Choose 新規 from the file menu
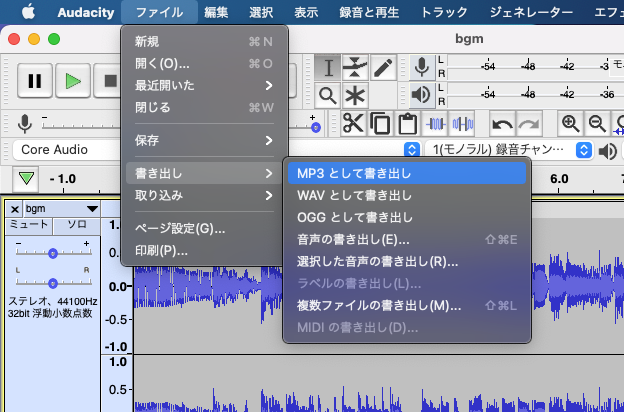This screenshot has width=624, height=412. click(204, 41)
